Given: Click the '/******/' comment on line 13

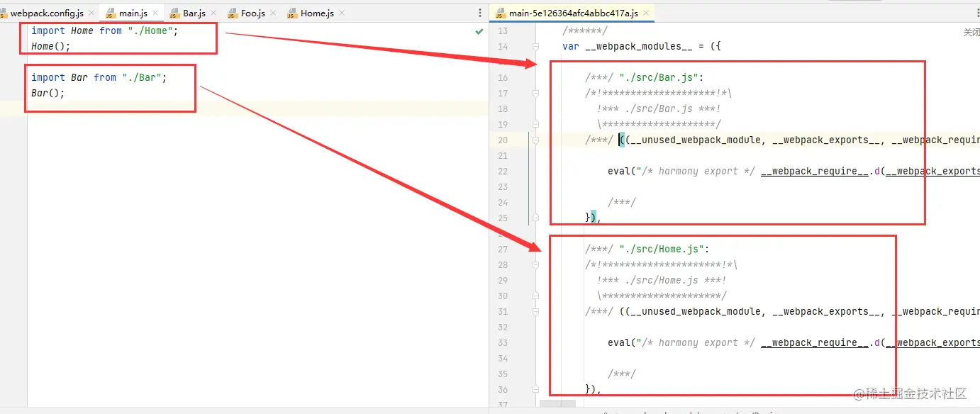Looking at the screenshot, I should pyautogui.click(x=585, y=31).
